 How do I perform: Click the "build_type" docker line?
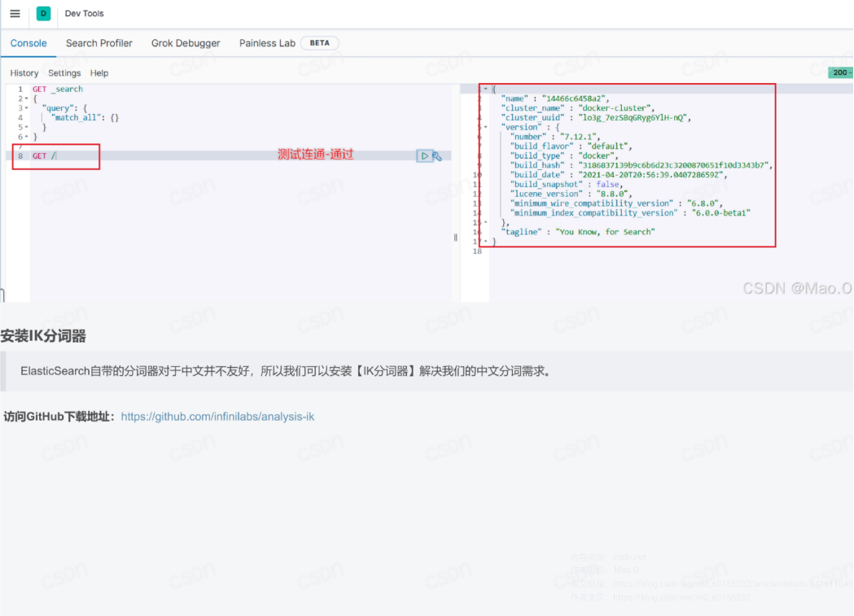click(564, 155)
